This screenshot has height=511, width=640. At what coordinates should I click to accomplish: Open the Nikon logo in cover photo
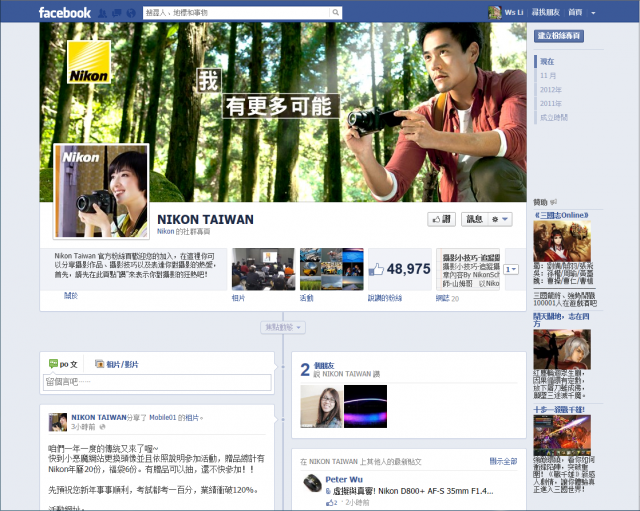(x=89, y=62)
